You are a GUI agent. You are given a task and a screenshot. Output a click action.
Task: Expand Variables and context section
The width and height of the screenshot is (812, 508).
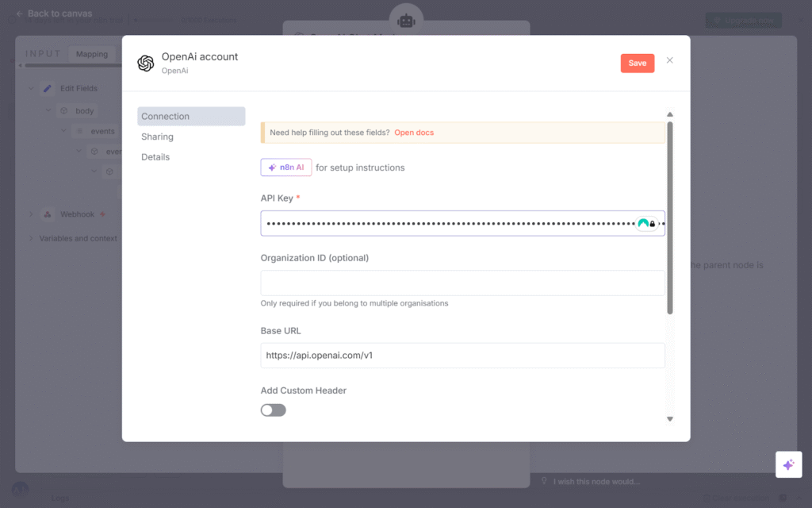31,238
